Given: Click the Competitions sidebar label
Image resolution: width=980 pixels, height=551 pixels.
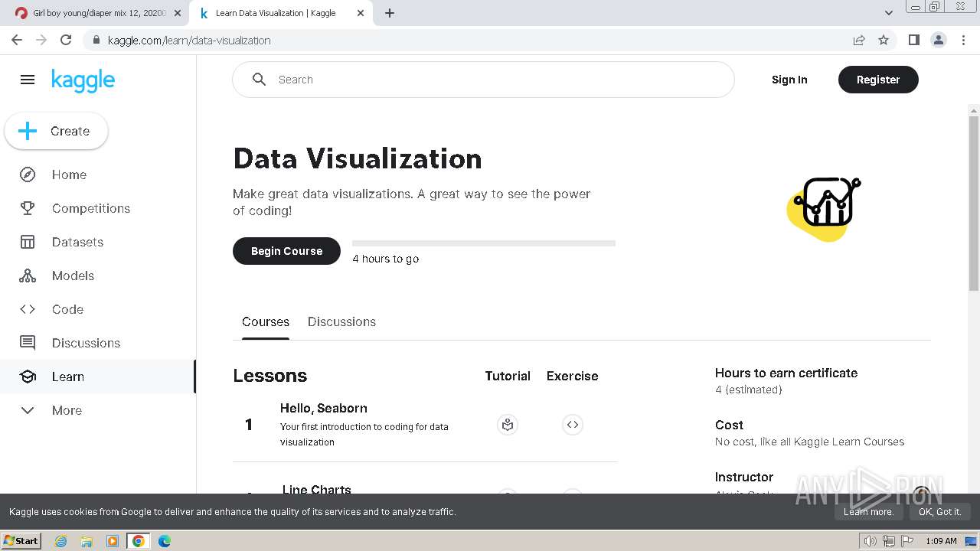Looking at the screenshot, I should pos(91,208).
